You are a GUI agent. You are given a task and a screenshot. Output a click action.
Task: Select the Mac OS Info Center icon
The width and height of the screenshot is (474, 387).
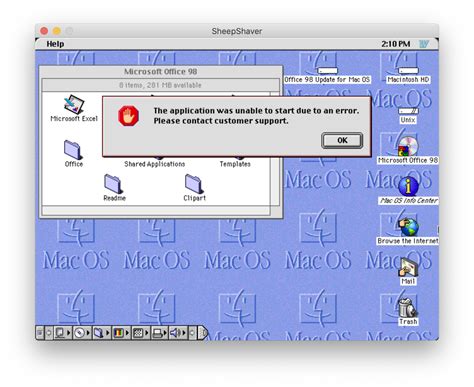pos(408,186)
